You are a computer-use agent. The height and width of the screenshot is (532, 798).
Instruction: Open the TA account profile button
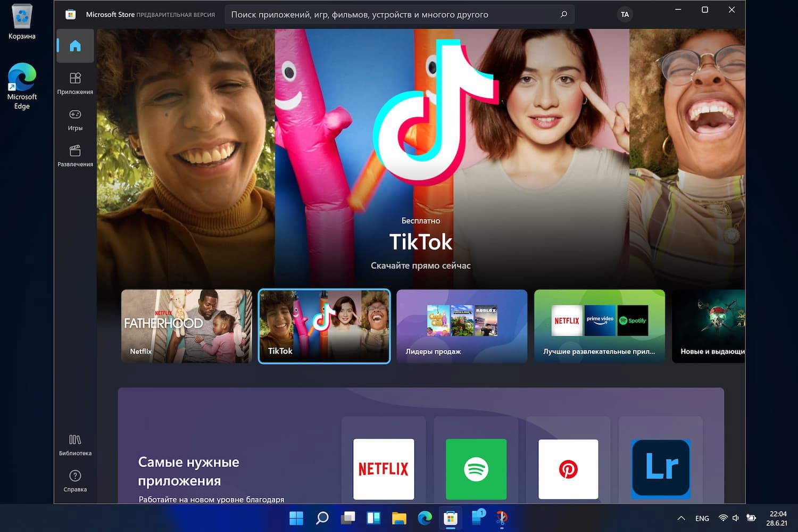tap(625, 14)
